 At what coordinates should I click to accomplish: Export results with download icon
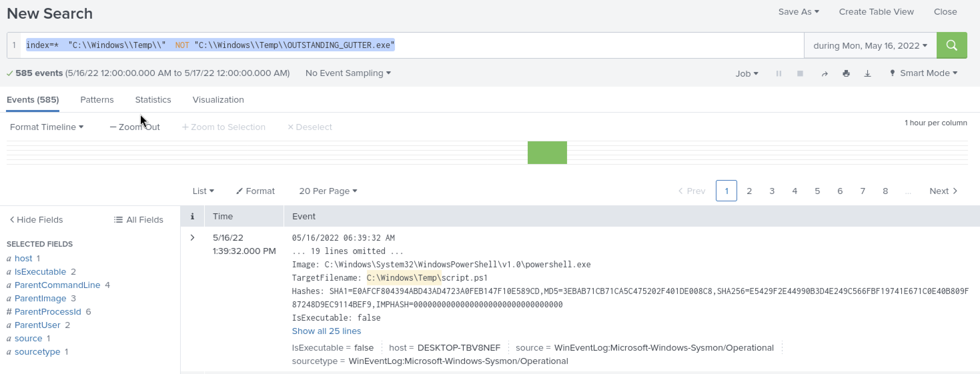coord(867,73)
